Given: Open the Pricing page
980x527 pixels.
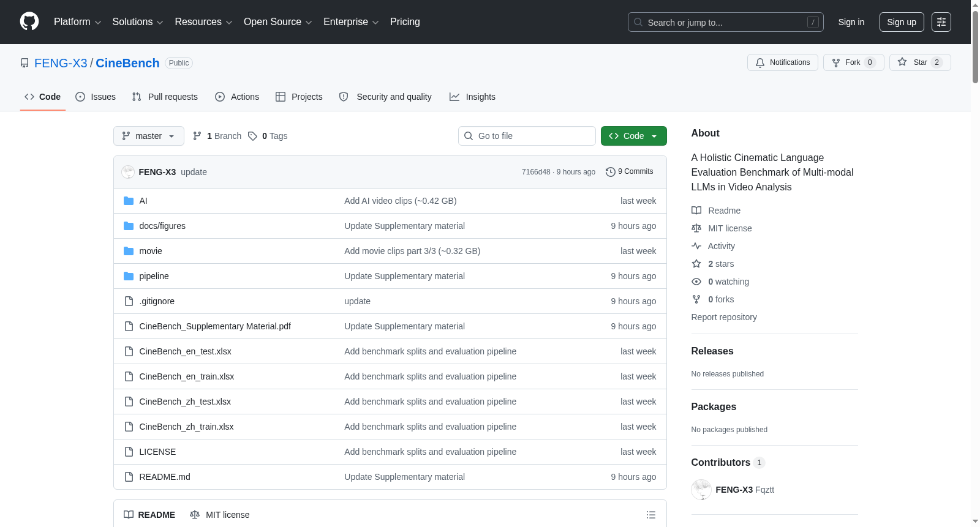Looking at the screenshot, I should tap(405, 22).
